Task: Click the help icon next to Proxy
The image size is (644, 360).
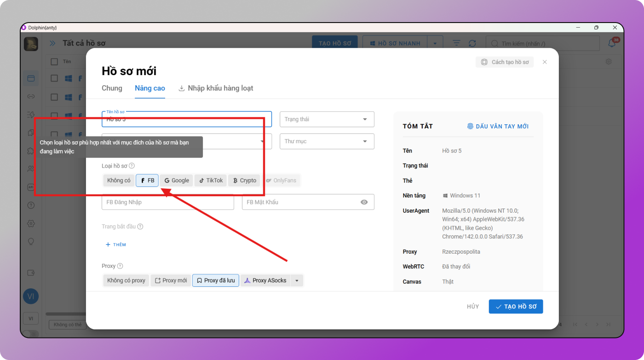Action: point(120,266)
